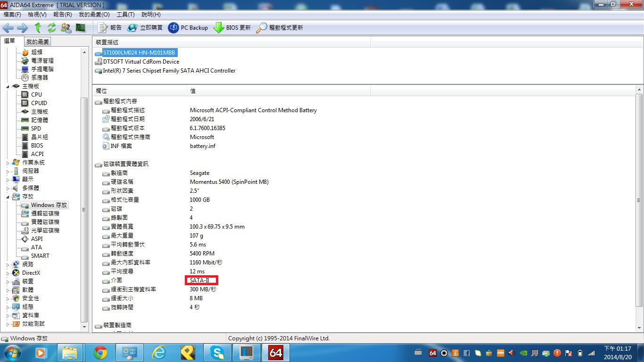Expand the 顯示 tree node

pos(8,180)
